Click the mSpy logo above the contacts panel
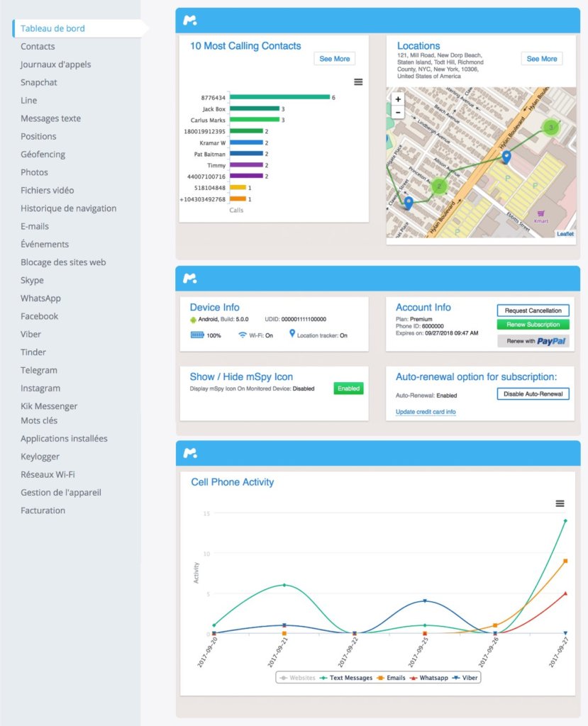The width and height of the screenshot is (588, 726). point(189,21)
